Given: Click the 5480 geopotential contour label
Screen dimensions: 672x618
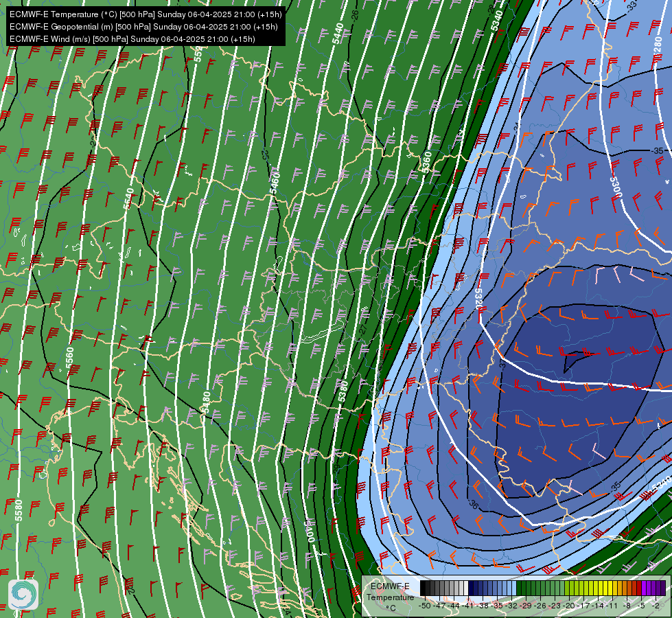Looking at the screenshot, I should tap(207, 402).
